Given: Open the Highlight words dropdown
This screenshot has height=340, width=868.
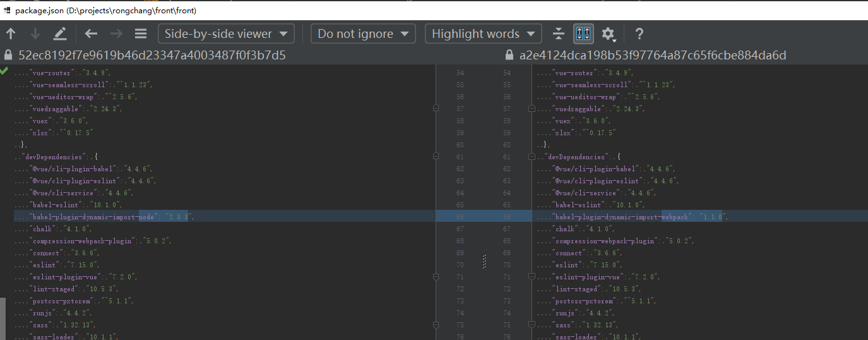Looking at the screenshot, I should pos(483,34).
